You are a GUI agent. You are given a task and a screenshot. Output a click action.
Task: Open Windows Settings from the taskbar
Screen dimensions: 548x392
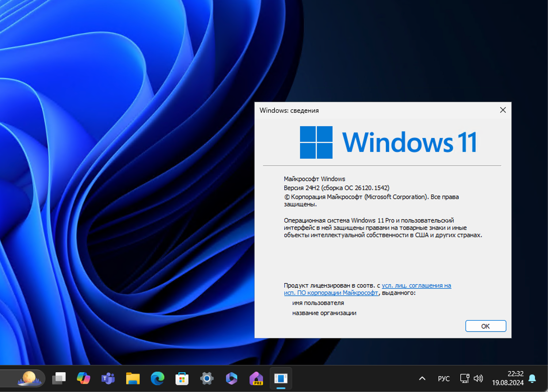point(207,378)
